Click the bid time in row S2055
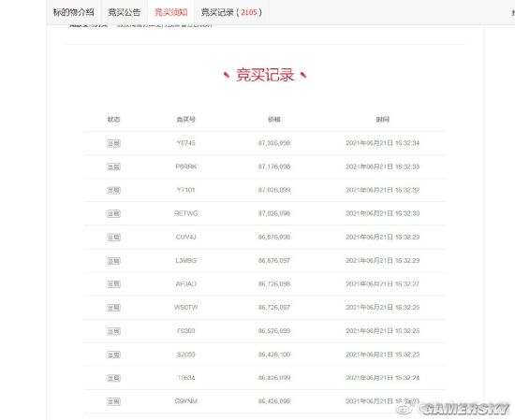Screen dimensions: 515x420 383,355
